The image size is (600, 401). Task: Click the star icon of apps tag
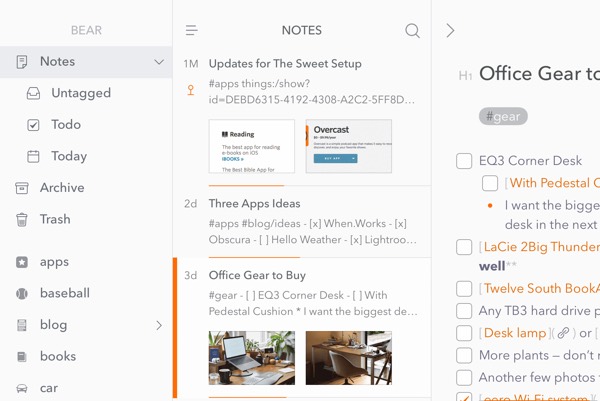(x=22, y=262)
